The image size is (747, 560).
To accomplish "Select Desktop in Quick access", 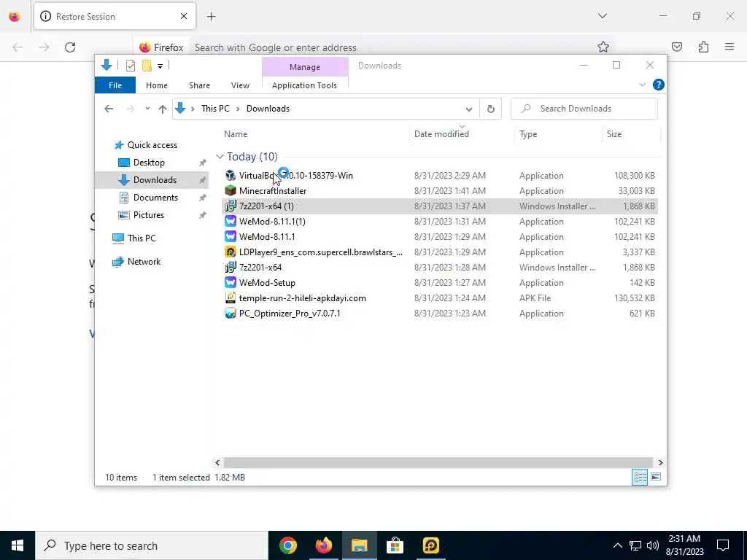I will 149,163.
